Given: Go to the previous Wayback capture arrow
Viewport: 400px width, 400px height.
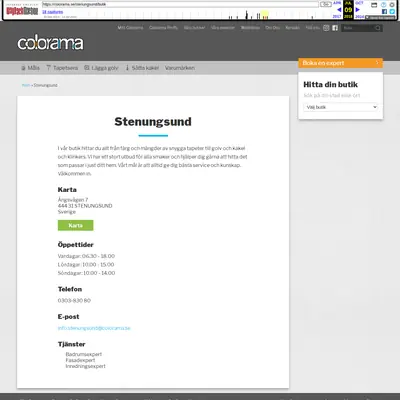Looking at the screenshot, I should [339, 10].
